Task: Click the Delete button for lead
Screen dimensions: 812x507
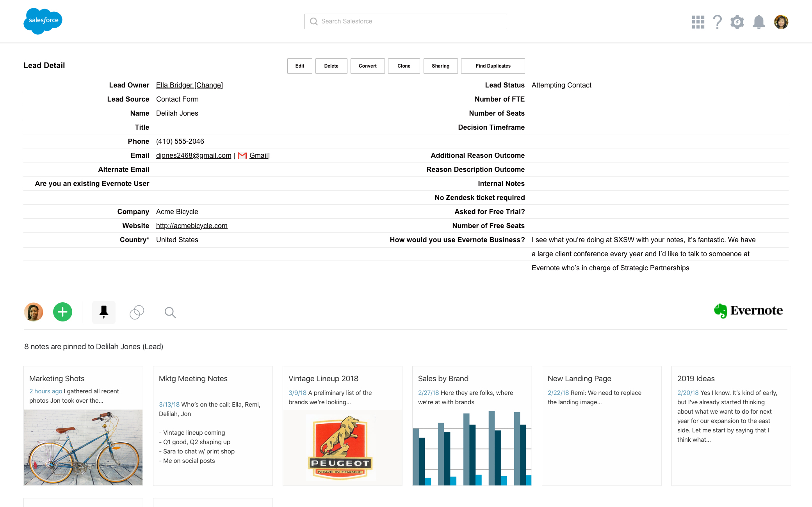Action: point(331,65)
